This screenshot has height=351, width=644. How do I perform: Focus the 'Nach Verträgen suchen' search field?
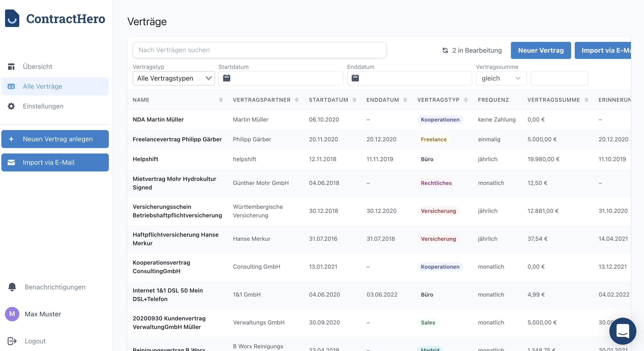259,50
